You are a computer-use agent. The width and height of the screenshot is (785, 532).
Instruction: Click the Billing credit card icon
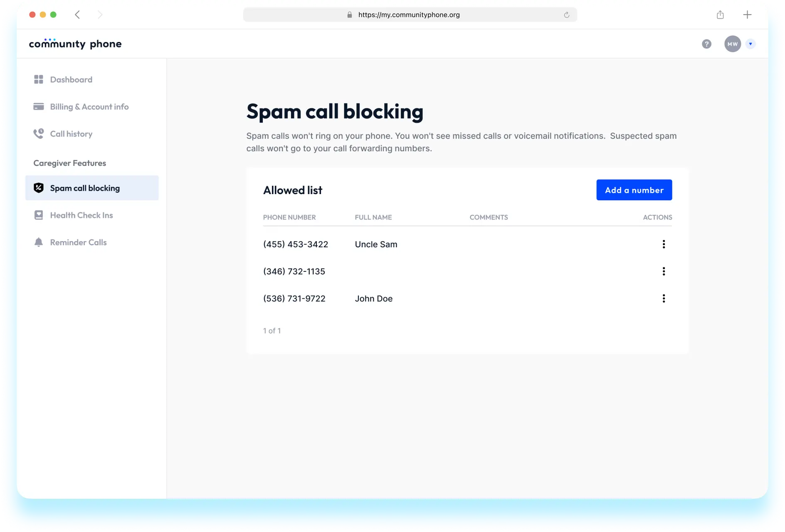(x=39, y=107)
